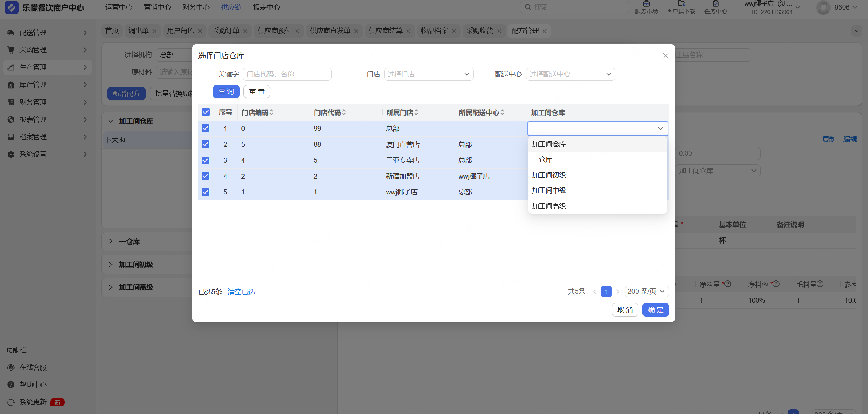Click the 清空已选 link
The height and width of the screenshot is (414, 868).
tap(241, 292)
